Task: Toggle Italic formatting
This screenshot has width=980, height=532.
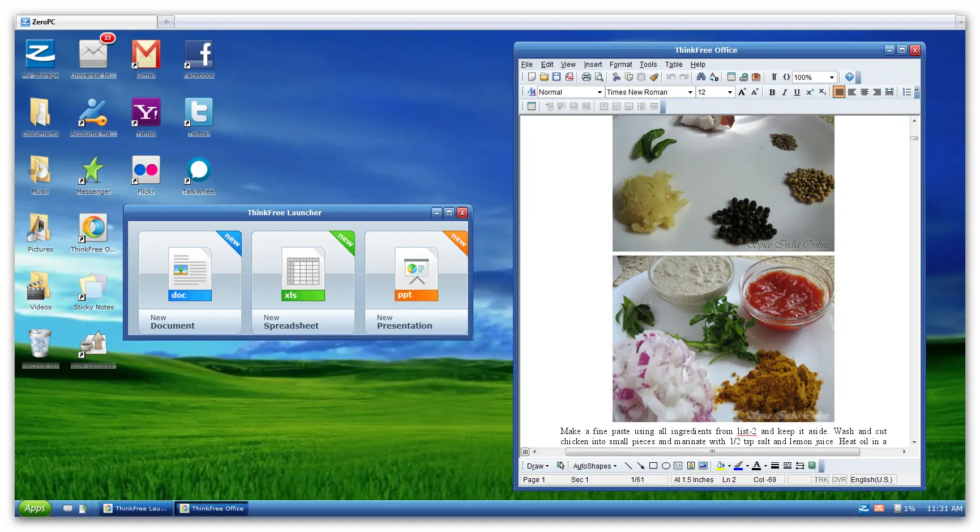Action: tap(785, 92)
